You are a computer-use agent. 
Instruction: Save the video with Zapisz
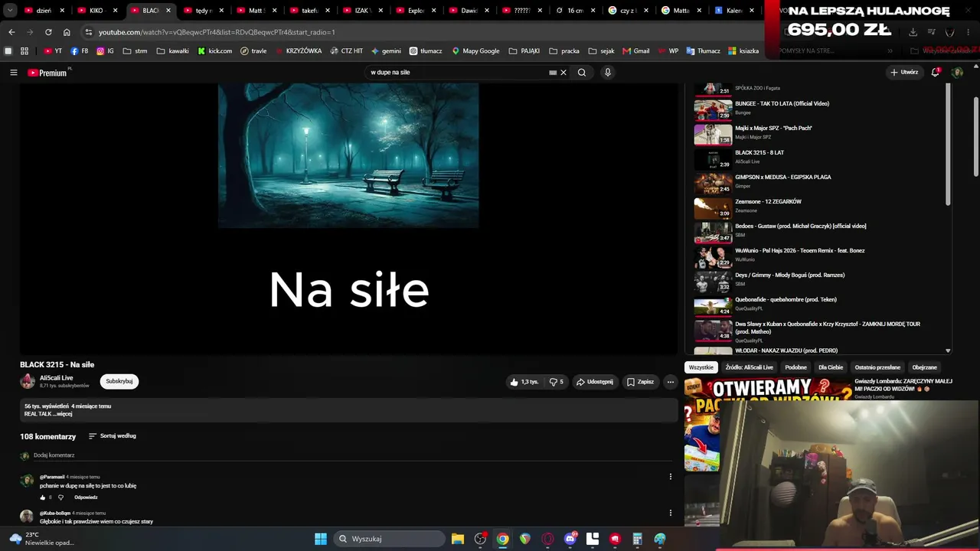coord(641,382)
